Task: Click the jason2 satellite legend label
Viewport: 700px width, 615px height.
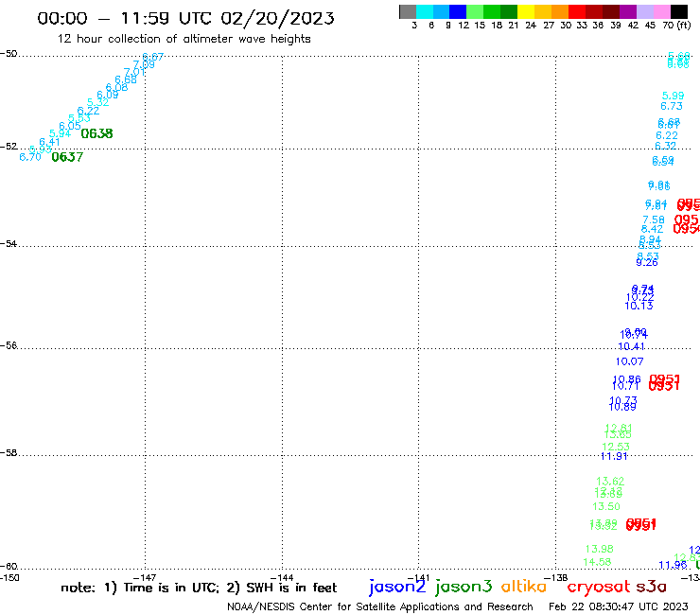Action: pos(397,588)
